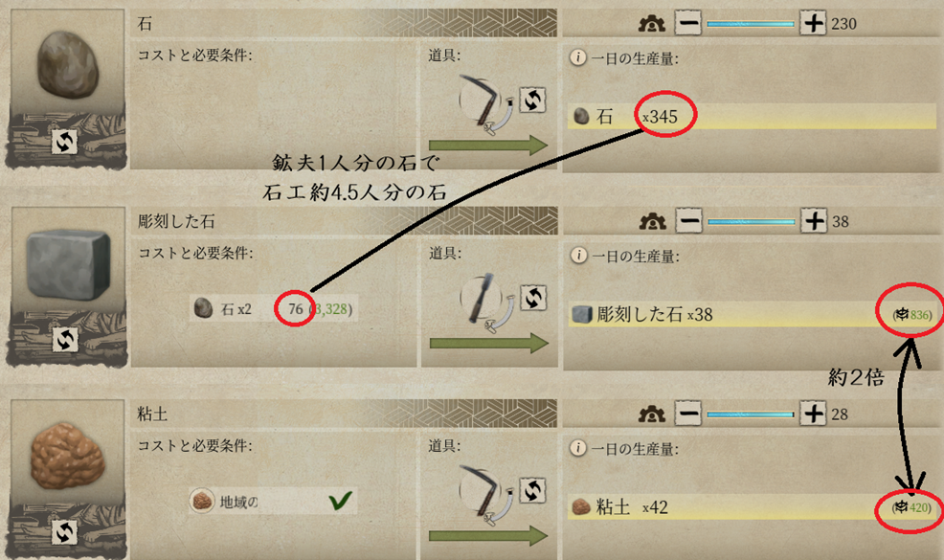Click the 石 x2 cost requirement entry
Screen dimensions: 944x560
point(274,309)
